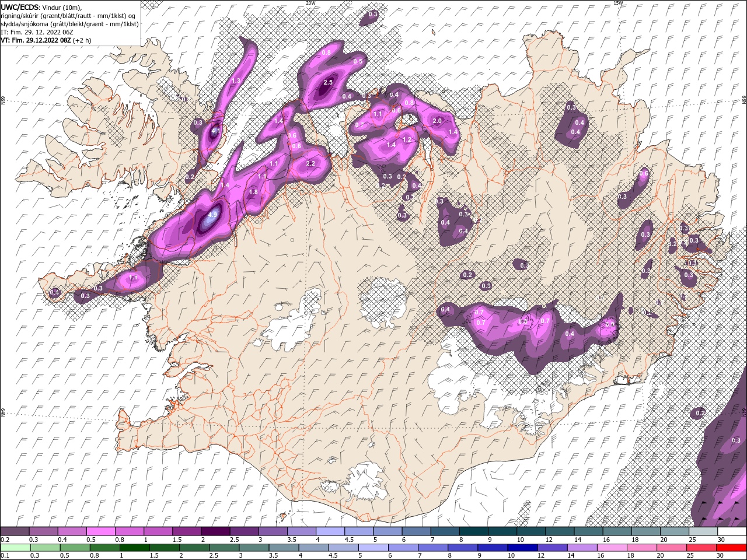This screenshot has width=747, height=560.
Task: Pick the white 30 swatch in the snow scale
Action: [x=732, y=531]
